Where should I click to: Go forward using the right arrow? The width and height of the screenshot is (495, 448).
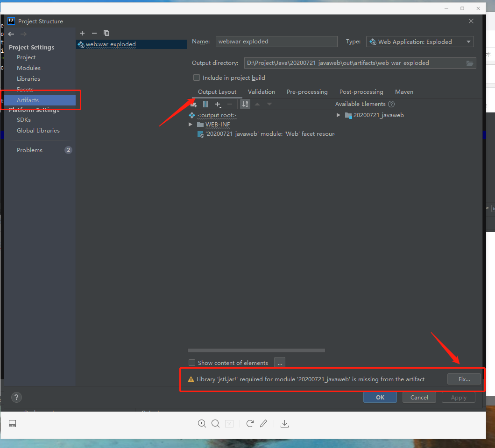point(23,34)
